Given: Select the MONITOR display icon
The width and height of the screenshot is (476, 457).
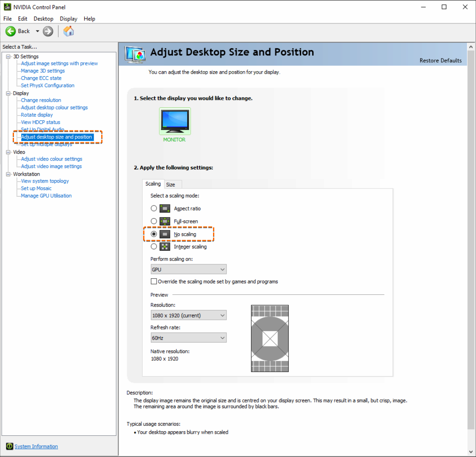Looking at the screenshot, I should click(175, 121).
